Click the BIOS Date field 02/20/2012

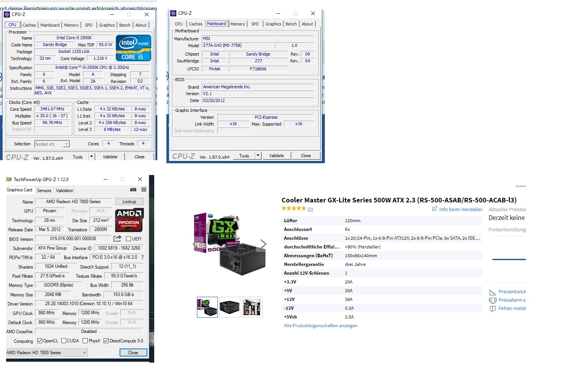[x=258, y=100]
